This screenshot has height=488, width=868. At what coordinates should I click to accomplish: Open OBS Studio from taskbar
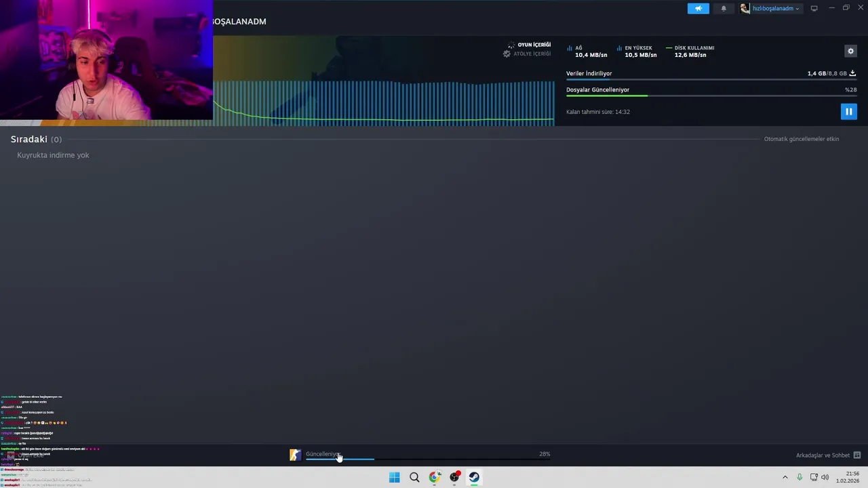(x=454, y=477)
